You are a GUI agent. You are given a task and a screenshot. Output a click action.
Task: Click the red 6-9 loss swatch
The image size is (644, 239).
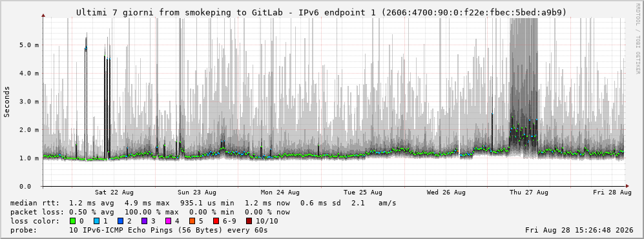(x=216, y=222)
